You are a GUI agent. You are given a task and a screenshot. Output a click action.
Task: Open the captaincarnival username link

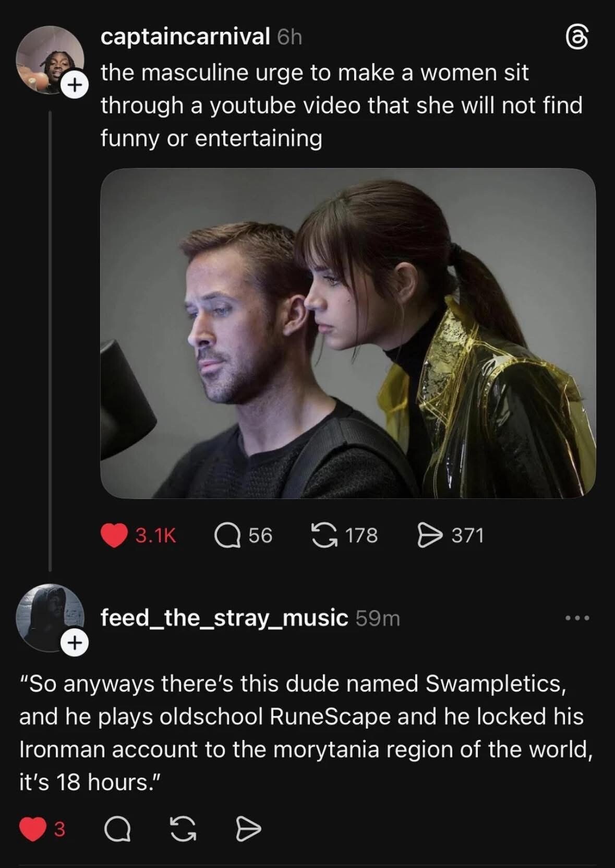point(185,37)
